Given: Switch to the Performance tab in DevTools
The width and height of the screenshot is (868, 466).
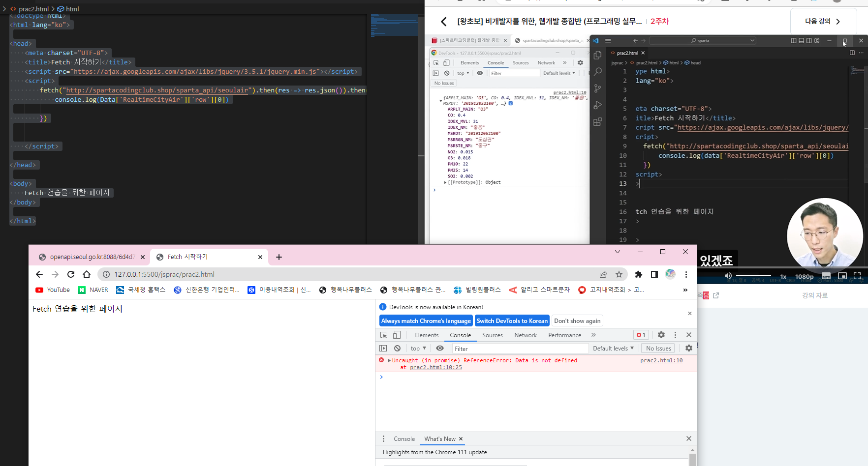Looking at the screenshot, I should click(x=565, y=335).
